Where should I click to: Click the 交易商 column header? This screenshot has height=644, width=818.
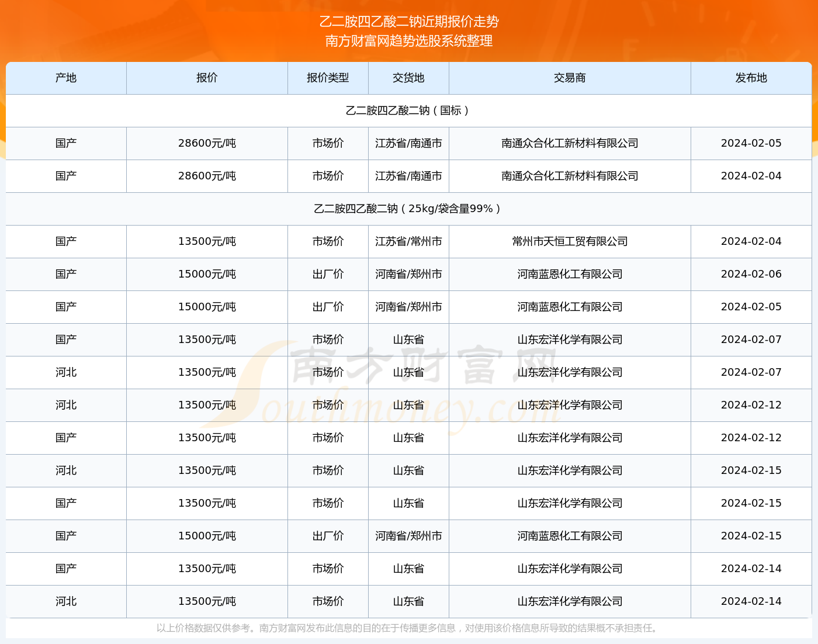coord(570,78)
